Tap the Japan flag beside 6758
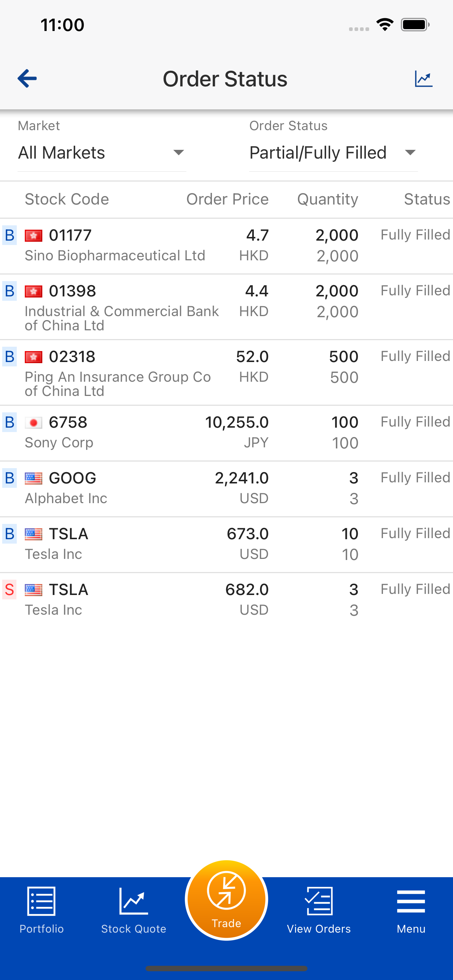Viewport: 453px width, 980px height. [x=34, y=423]
